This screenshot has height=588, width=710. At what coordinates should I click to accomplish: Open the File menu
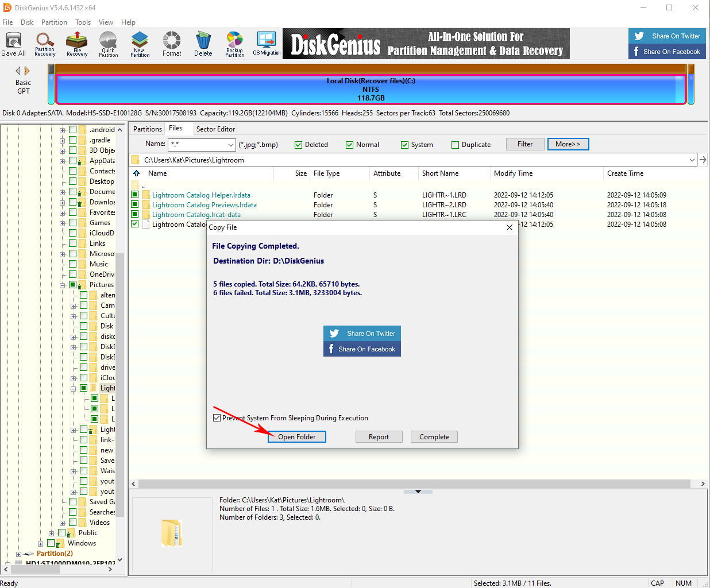(x=7, y=22)
